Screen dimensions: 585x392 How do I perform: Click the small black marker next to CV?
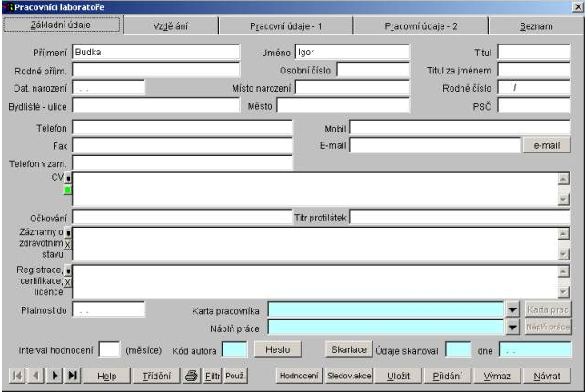tap(67, 179)
